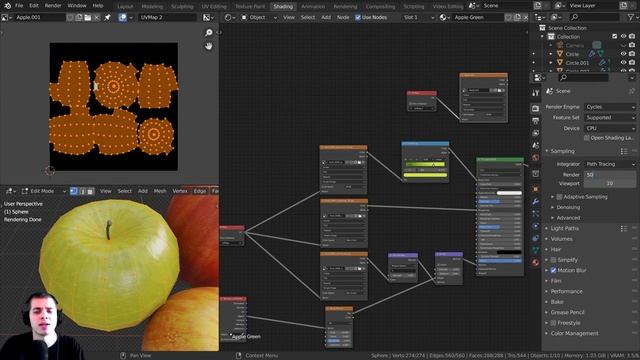Open the Integrator Path Tracing dropdown
Screen dimensions: 640x360
click(x=610, y=164)
